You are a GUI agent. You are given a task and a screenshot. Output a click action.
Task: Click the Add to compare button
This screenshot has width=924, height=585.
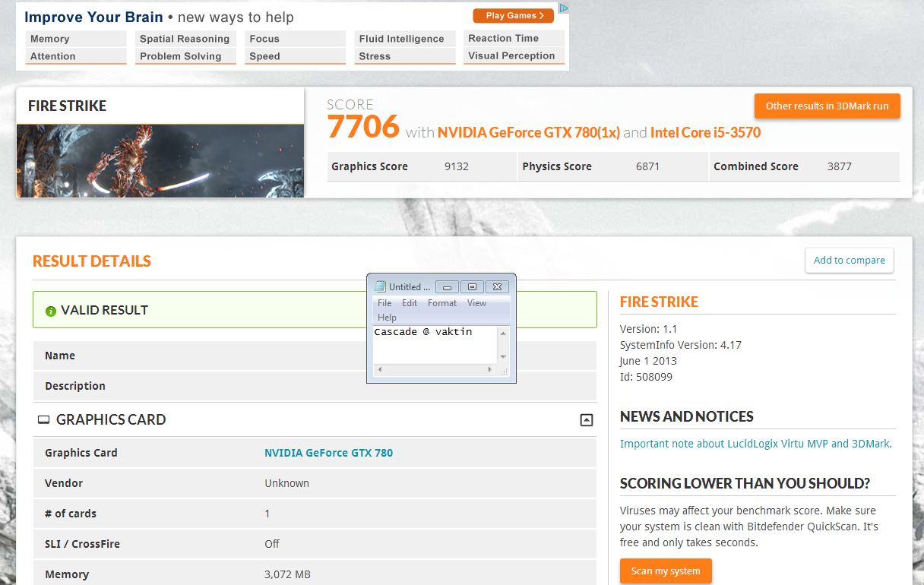pyautogui.click(x=849, y=260)
